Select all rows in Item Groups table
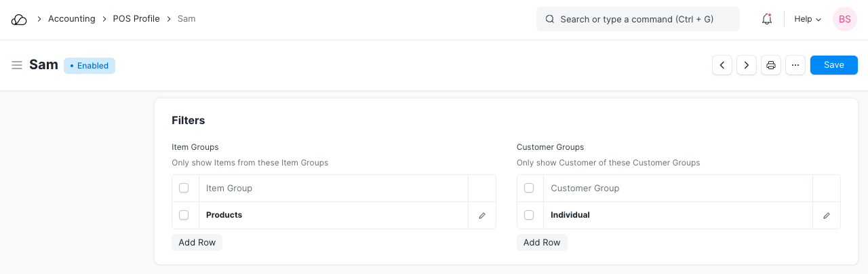868x274 pixels. (x=184, y=189)
